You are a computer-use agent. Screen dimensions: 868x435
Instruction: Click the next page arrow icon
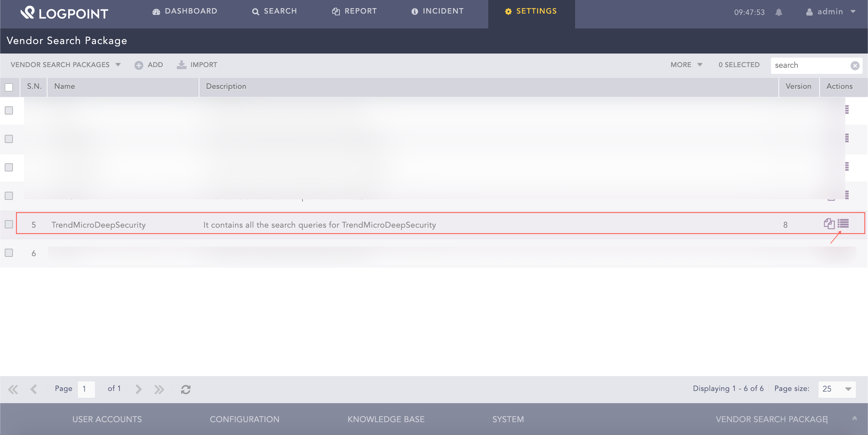click(x=138, y=389)
